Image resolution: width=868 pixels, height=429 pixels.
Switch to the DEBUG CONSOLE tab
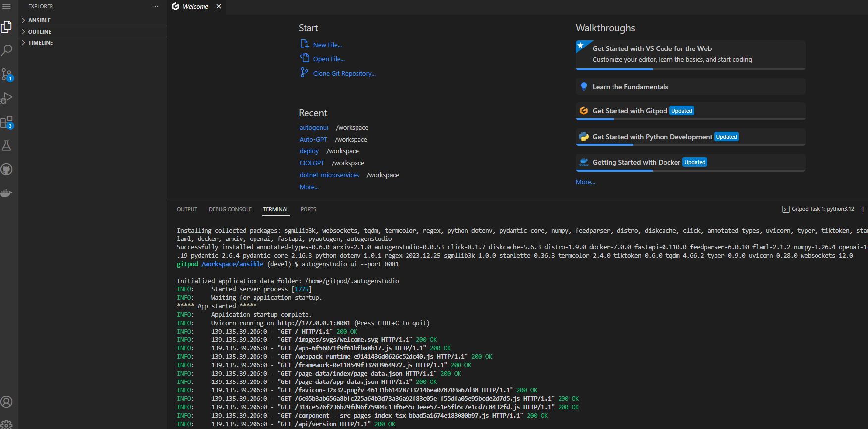pos(230,209)
